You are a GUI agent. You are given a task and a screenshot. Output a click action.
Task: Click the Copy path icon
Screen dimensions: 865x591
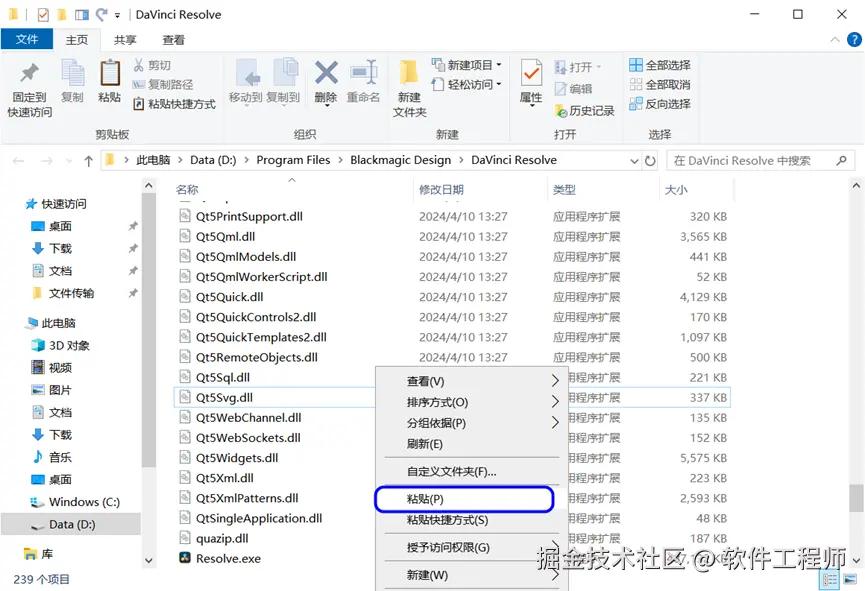tap(138, 84)
